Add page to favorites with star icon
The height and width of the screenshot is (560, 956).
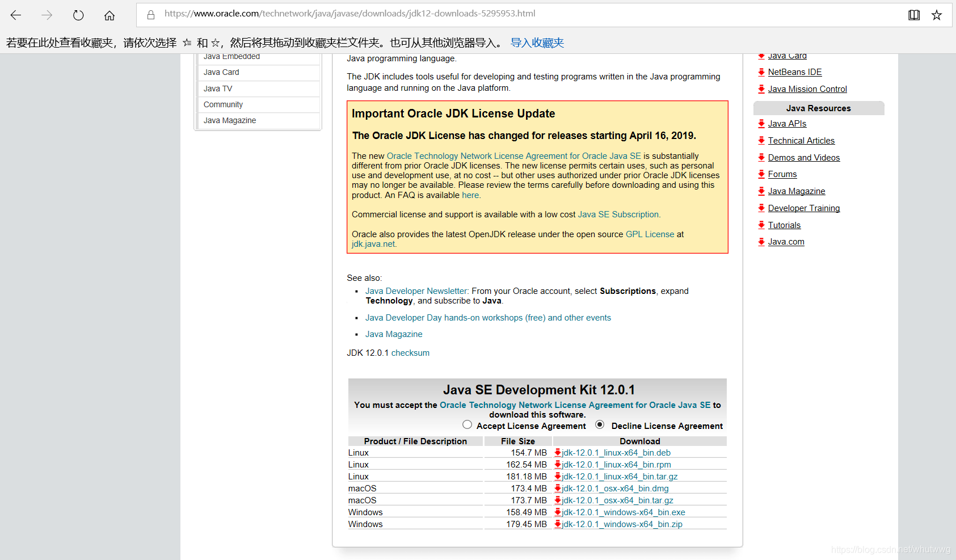point(937,15)
